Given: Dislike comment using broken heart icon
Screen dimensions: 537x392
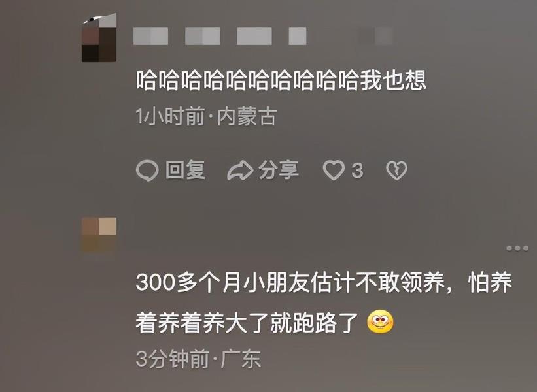Looking at the screenshot, I should click(x=396, y=171).
